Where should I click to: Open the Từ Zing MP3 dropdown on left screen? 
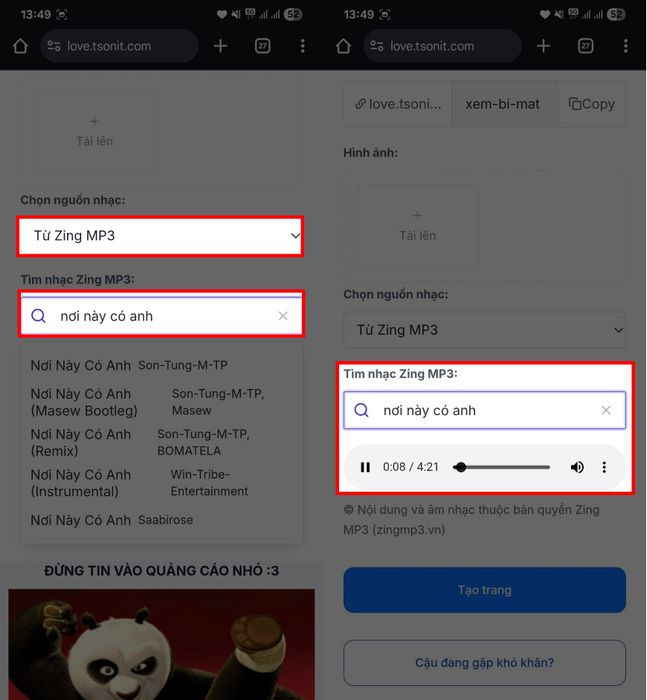tap(160, 236)
